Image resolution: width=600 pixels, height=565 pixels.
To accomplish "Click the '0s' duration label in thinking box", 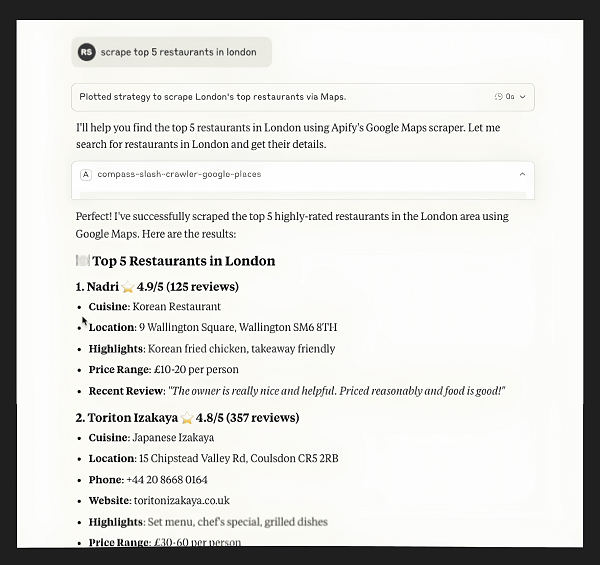I will click(510, 97).
